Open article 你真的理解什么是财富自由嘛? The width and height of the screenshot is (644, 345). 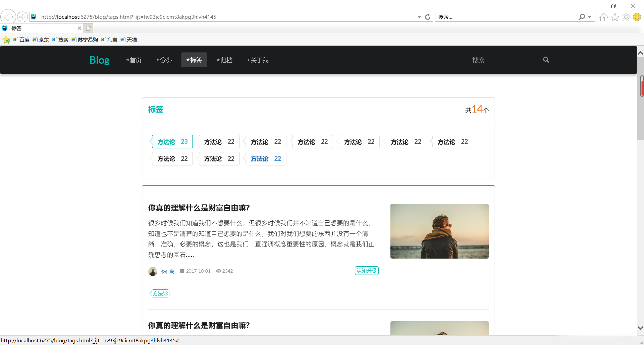tap(199, 208)
